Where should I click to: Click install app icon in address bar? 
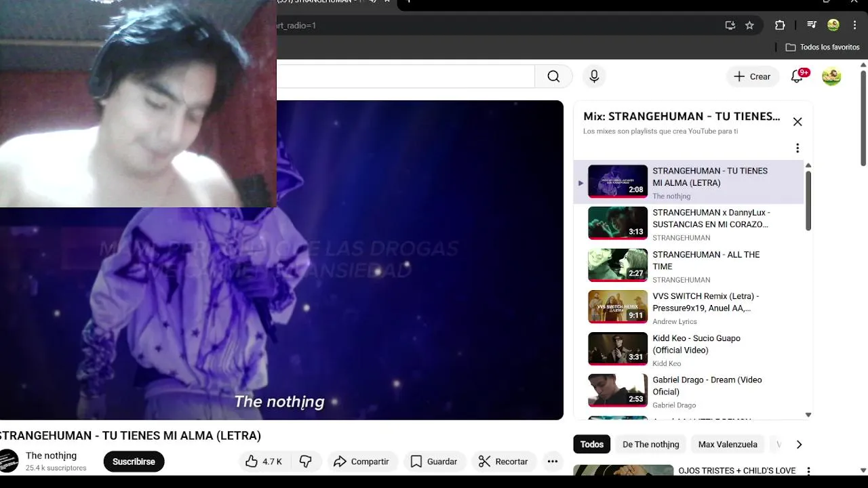point(730,25)
